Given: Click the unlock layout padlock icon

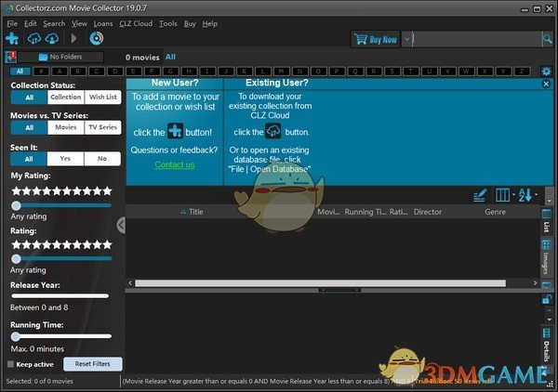Looking at the screenshot, I should [x=546, y=299].
